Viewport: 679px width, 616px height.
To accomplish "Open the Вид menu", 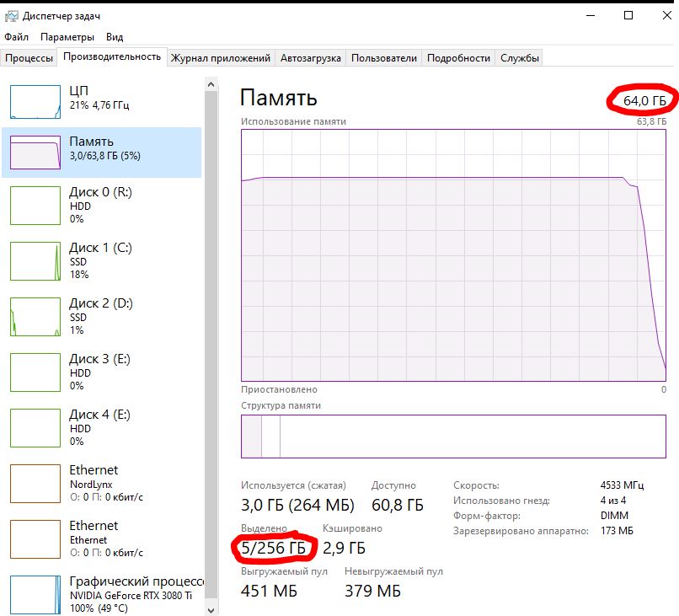I will point(115,37).
